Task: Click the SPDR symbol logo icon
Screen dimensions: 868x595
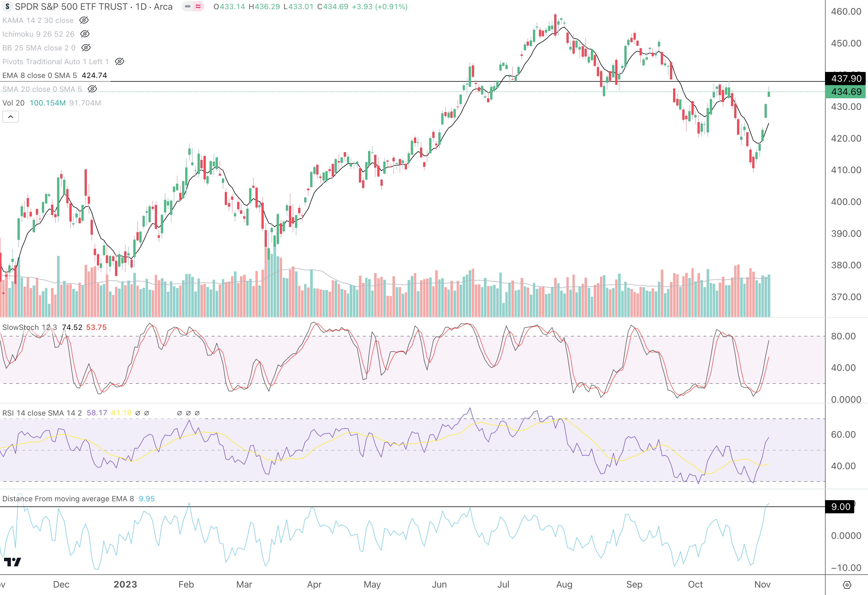Action: click(7, 7)
